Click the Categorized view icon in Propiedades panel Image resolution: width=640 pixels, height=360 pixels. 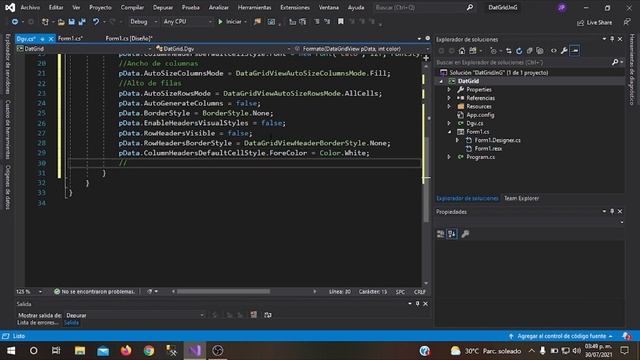(440, 234)
